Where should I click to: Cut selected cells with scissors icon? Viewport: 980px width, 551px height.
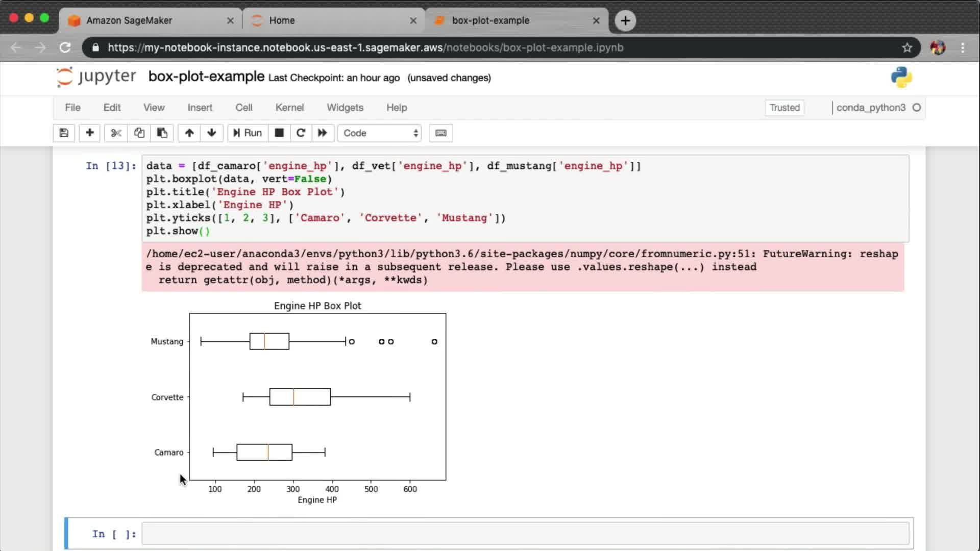116,133
